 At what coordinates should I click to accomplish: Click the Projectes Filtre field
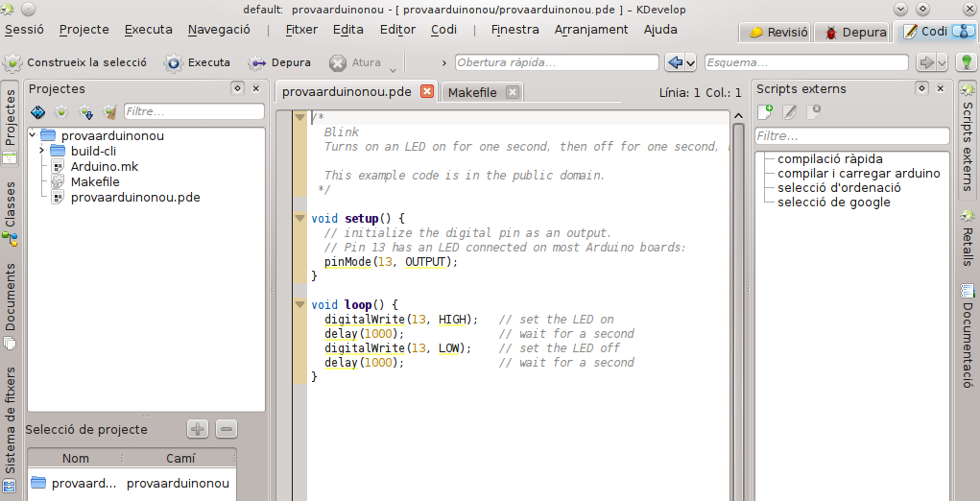coord(194,112)
